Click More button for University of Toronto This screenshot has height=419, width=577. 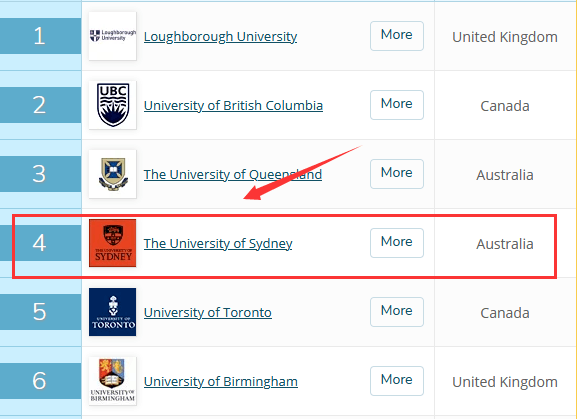point(397,312)
